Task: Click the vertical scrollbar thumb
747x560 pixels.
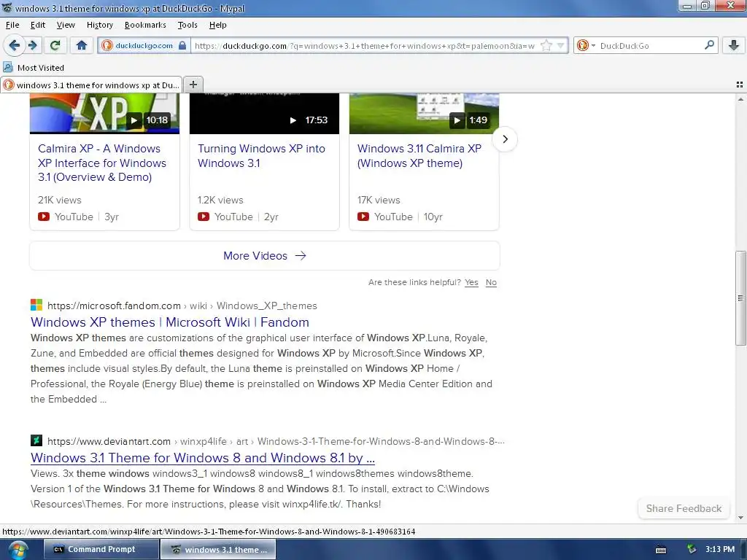Action: tap(740, 297)
